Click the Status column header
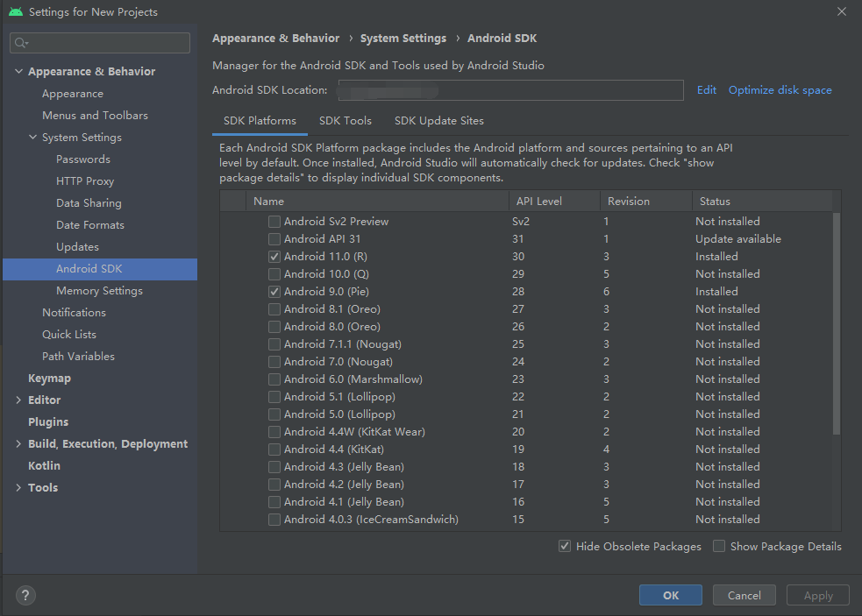 click(x=762, y=202)
